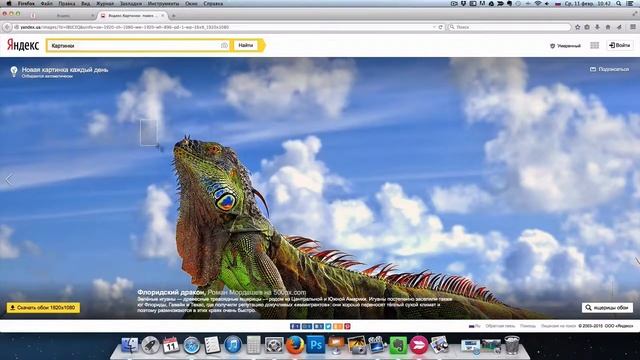Image resolution: width=640 pixels, height=360 pixels.
Task: Open Evernote from the Dock
Action: [398, 345]
